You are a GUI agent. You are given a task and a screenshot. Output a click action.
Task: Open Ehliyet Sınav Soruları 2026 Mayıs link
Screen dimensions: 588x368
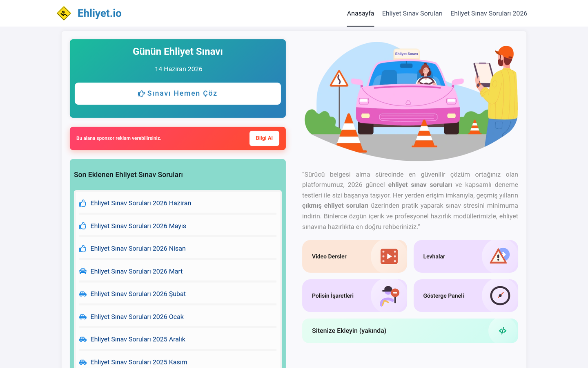coord(138,226)
